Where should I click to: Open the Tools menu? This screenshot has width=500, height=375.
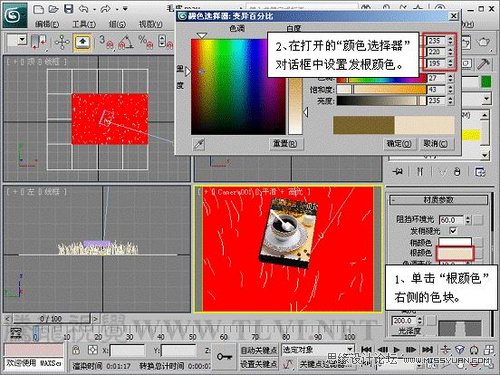click(84, 24)
